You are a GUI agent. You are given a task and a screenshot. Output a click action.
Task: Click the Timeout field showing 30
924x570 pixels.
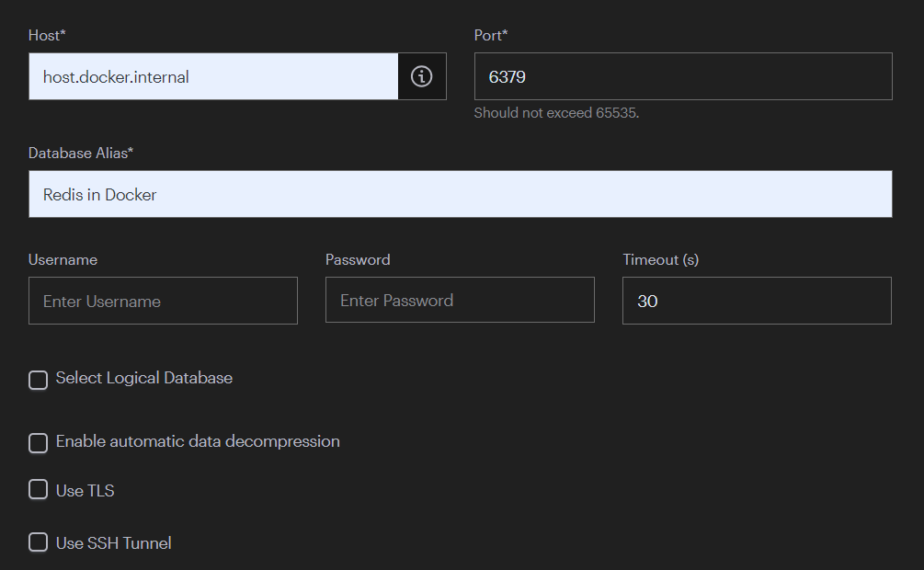[756, 300]
